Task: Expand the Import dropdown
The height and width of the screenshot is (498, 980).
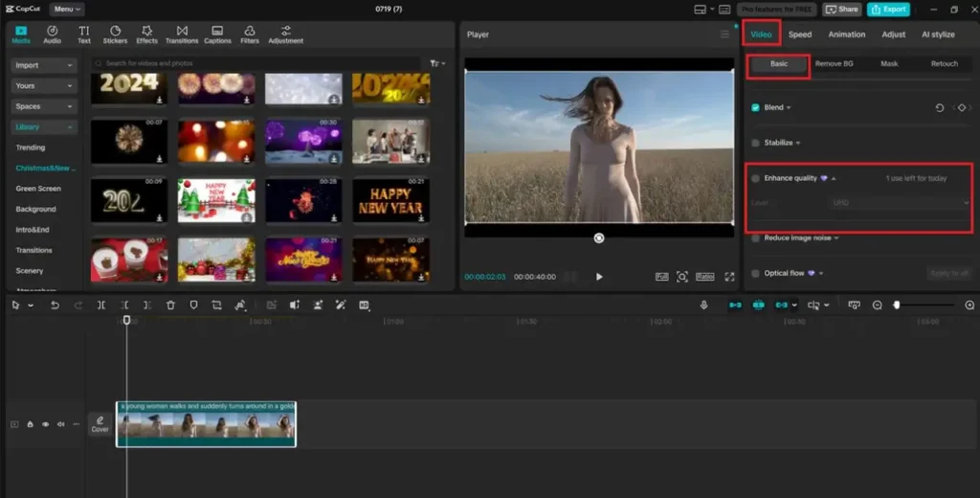Action: click(44, 65)
